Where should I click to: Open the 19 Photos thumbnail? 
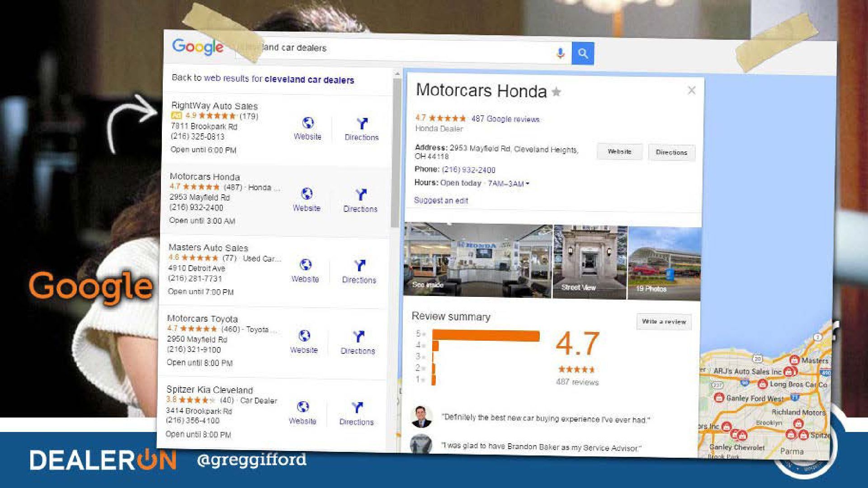pos(665,264)
